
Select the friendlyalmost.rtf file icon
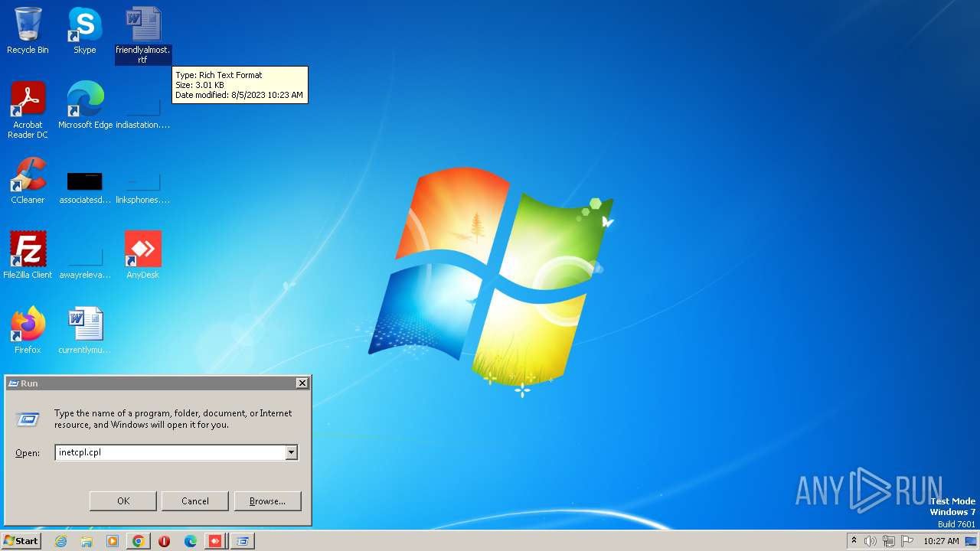pyautogui.click(x=143, y=34)
